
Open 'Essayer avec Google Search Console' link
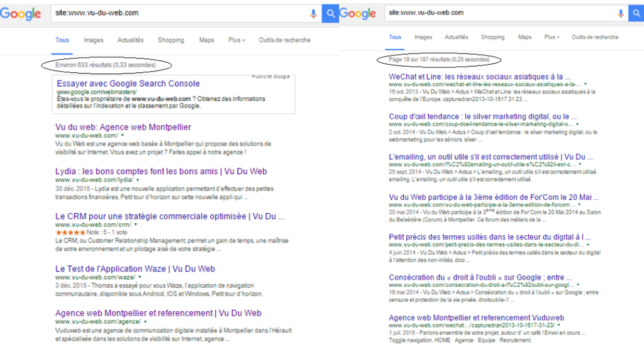click(x=128, y=84)
